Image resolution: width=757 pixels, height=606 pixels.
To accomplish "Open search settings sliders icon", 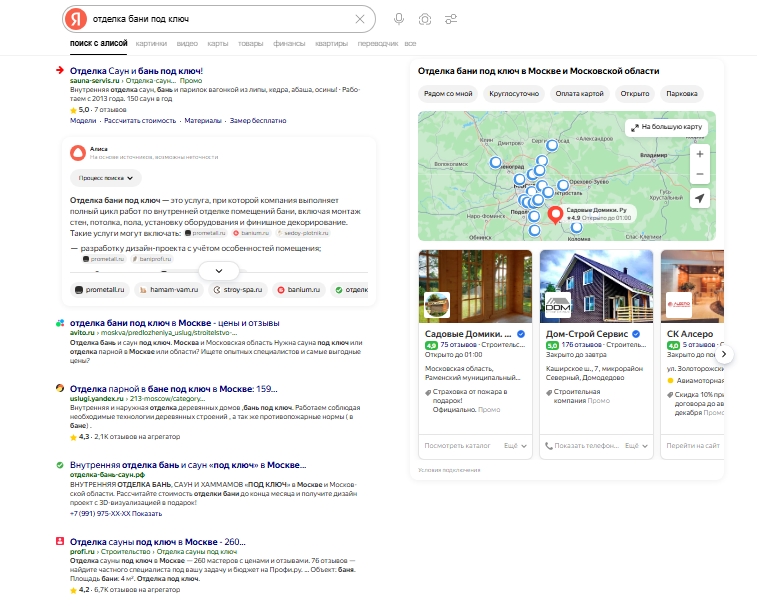I will (x=452, y=19).
